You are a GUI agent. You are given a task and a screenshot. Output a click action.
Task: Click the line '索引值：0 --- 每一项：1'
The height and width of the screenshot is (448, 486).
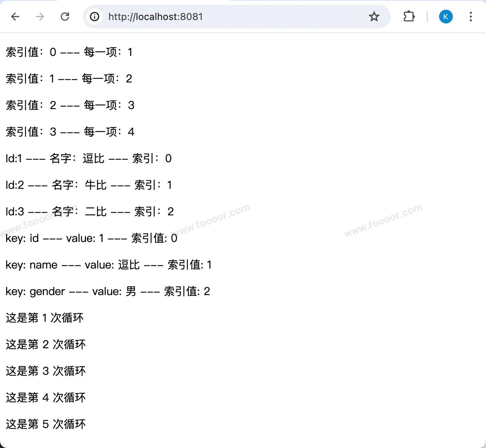69,52
